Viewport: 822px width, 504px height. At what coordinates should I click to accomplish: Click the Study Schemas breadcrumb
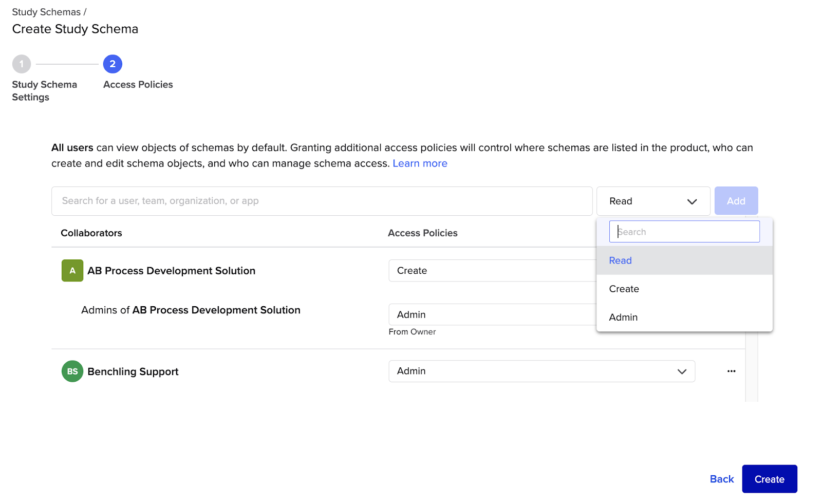click(46, 11)
